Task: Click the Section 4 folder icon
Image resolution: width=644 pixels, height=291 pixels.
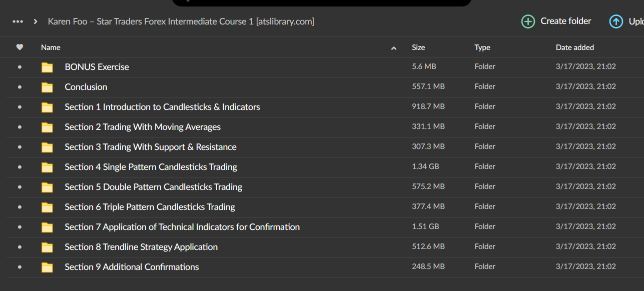Action: (47, 166)
